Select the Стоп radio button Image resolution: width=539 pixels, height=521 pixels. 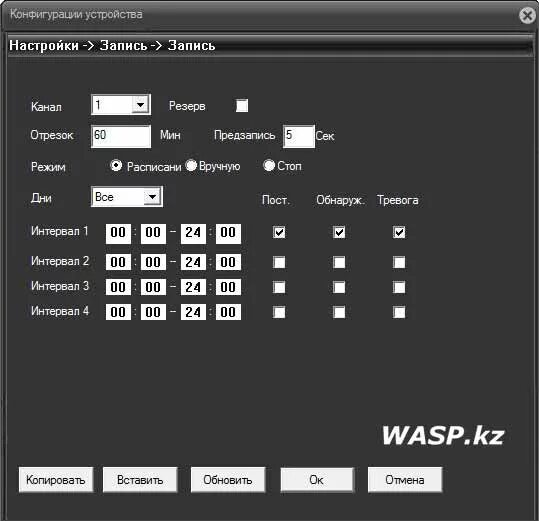[269, 165]
